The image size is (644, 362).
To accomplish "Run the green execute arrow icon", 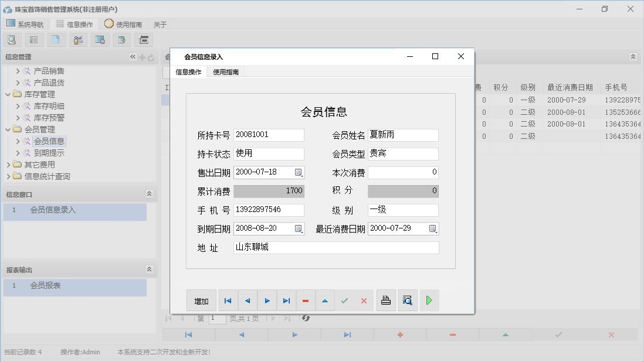I will click(429, 300).
